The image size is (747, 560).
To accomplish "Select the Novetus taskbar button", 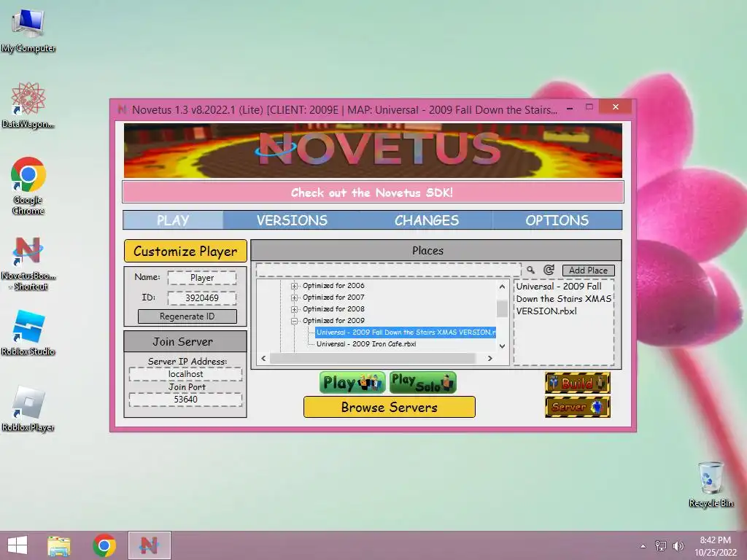I will [149, 545].
